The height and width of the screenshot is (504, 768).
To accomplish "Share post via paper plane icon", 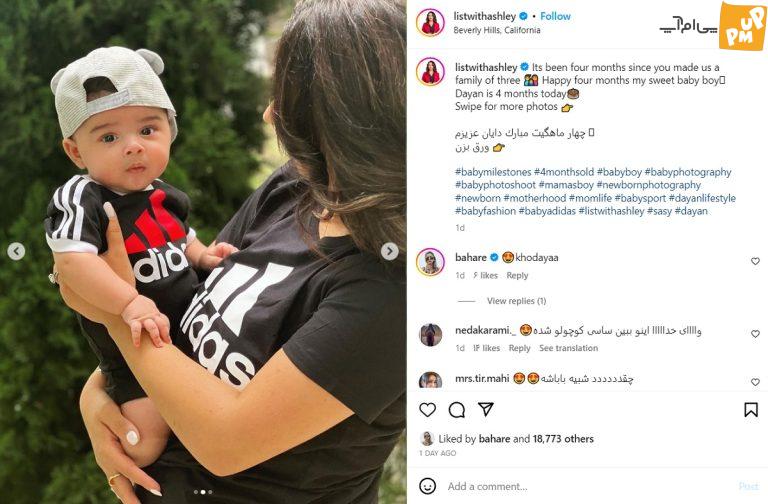I will pyautogui.click(x=485, y=409).
